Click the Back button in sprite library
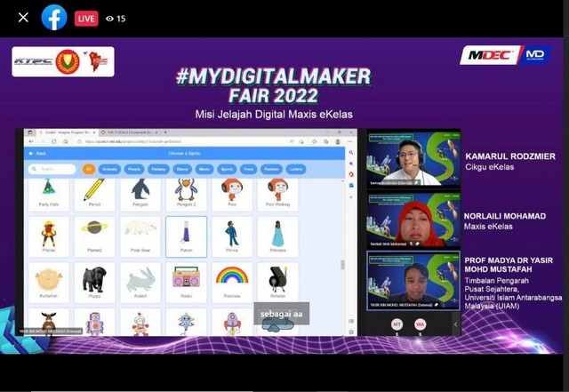The height and width of the screenshot is (392, 569). point(38,153)
